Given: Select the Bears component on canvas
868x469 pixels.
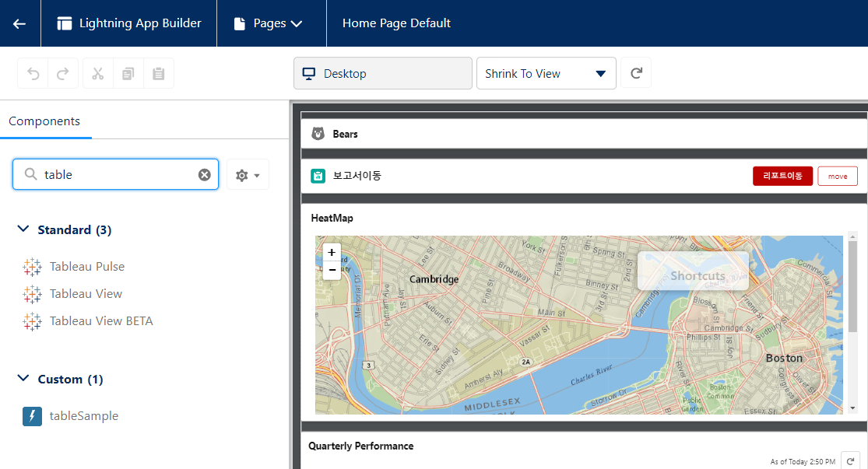Looking at the screenshot, I should [584, 134].
